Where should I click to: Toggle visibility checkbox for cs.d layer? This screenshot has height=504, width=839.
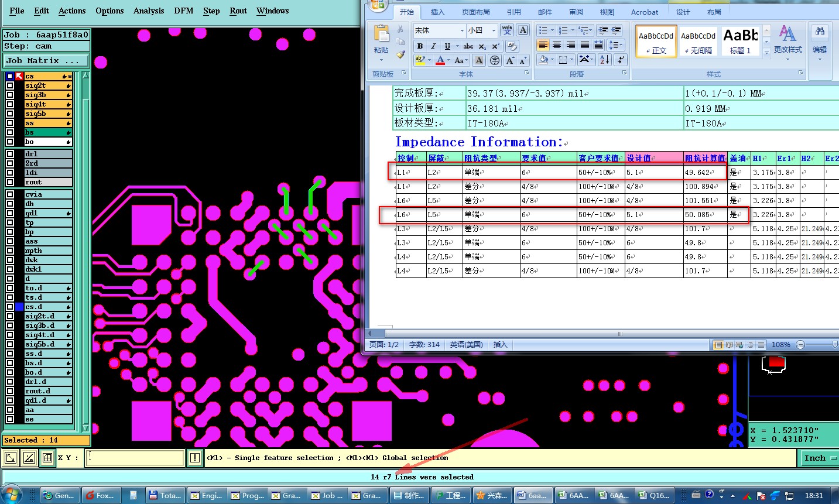point(10,307)
